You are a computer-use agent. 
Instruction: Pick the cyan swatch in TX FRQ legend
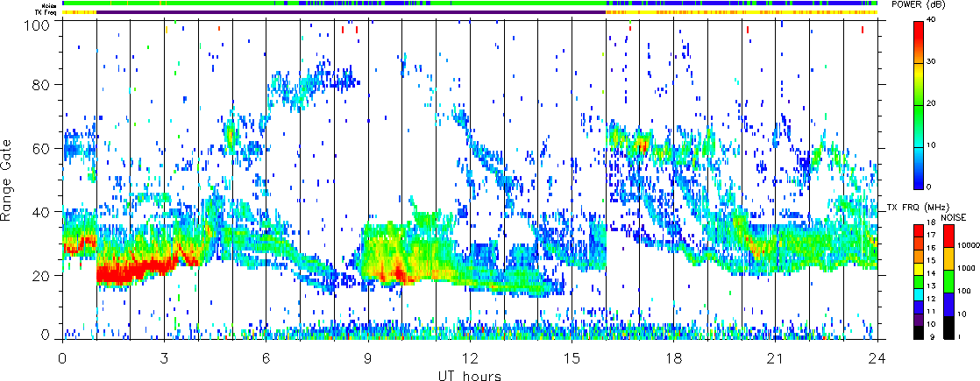click(919, 295)
